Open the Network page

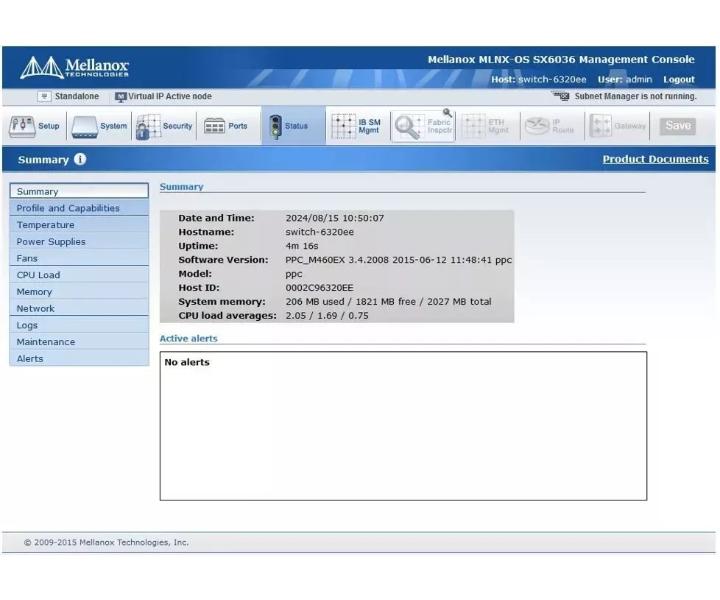[x=79, y=308]
